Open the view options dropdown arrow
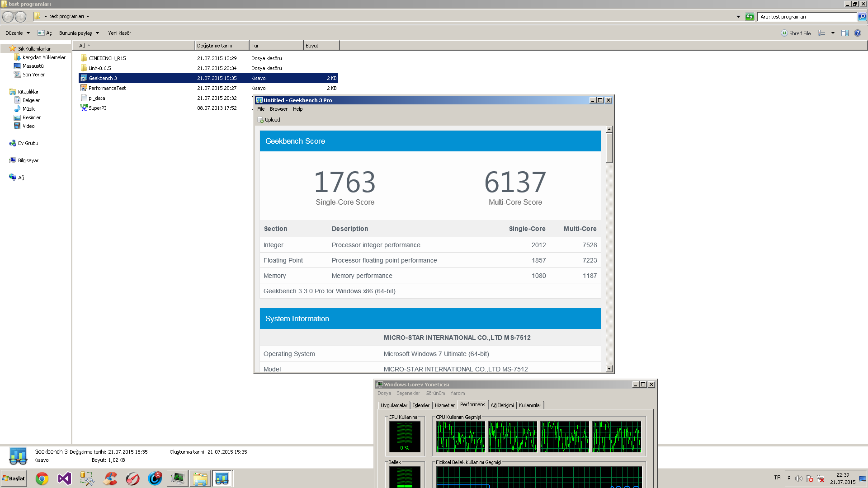Viewport: 868px width, 488px height. pyautogui.click(x=833, y=33)
